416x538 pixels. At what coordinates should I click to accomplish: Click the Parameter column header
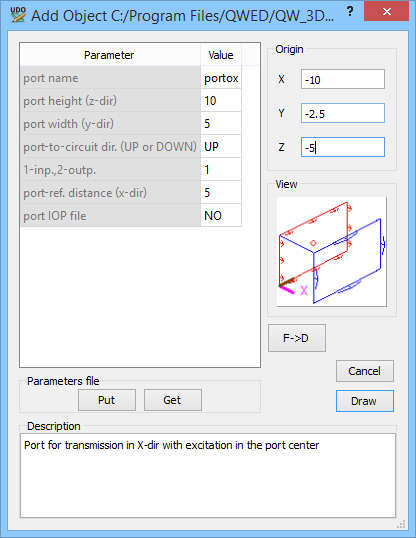(110, 55)
